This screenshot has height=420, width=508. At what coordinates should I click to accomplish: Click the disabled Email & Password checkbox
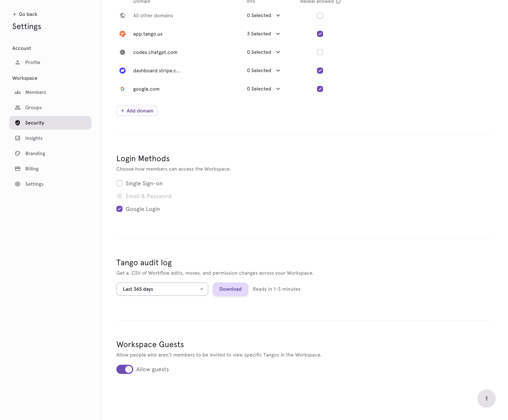click(119, 196)
